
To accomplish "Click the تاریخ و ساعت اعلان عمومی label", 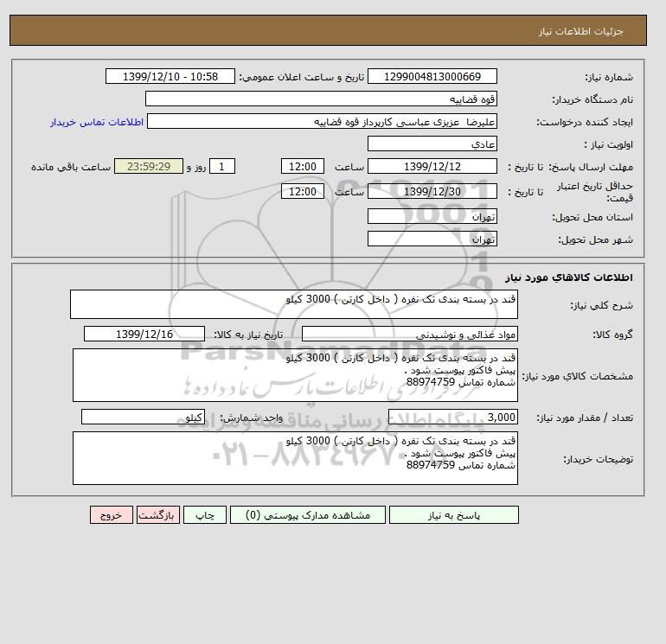I will pos(302,77).
